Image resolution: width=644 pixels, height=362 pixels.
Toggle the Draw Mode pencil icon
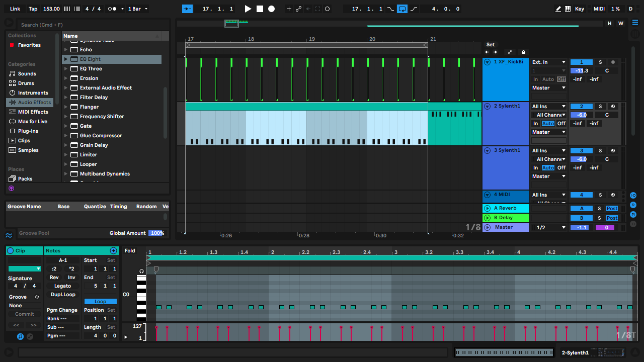tap(558, 9)
